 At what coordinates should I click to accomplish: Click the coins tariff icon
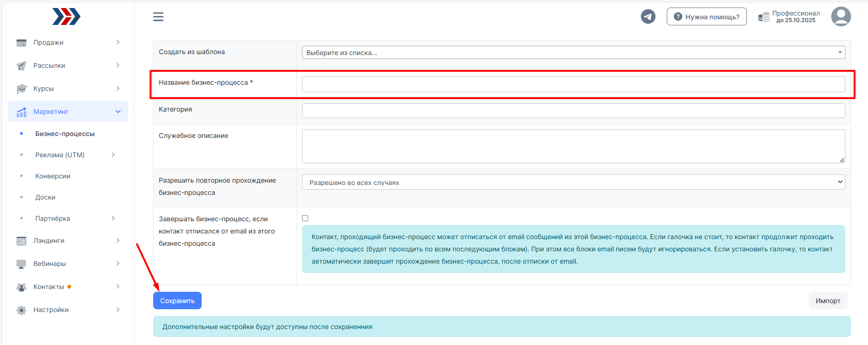click(x=763, y=17)
